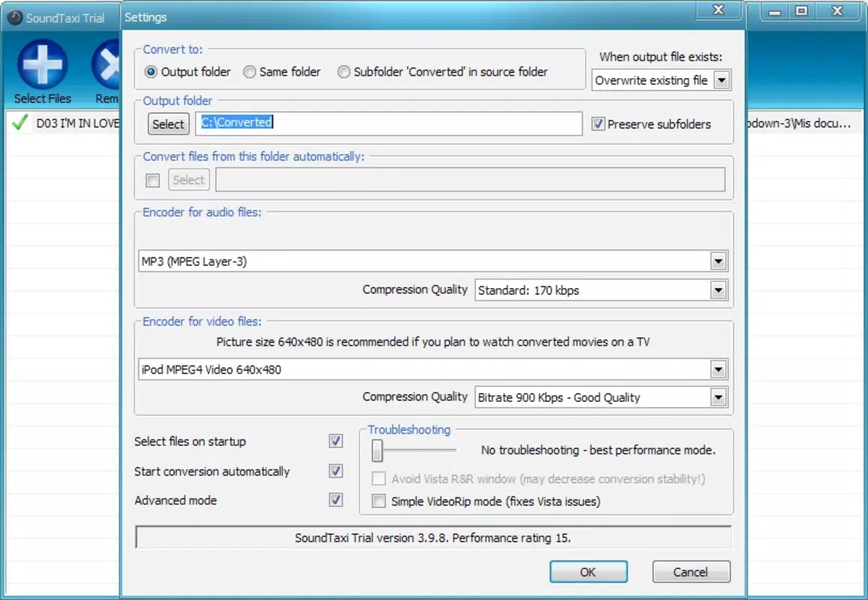Click the automatic conversion folder path field
Image resolution: width=868 pixels, height=600 pixels.
click(x=470, y=180)
